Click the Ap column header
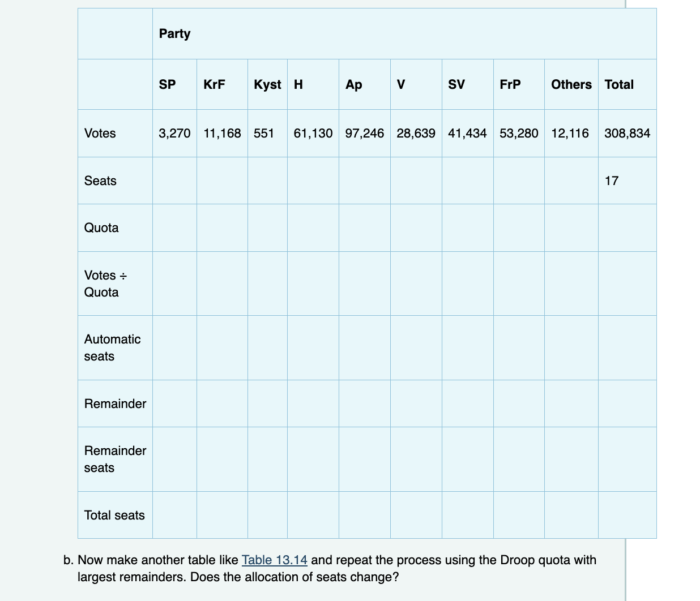 (353, 84)
